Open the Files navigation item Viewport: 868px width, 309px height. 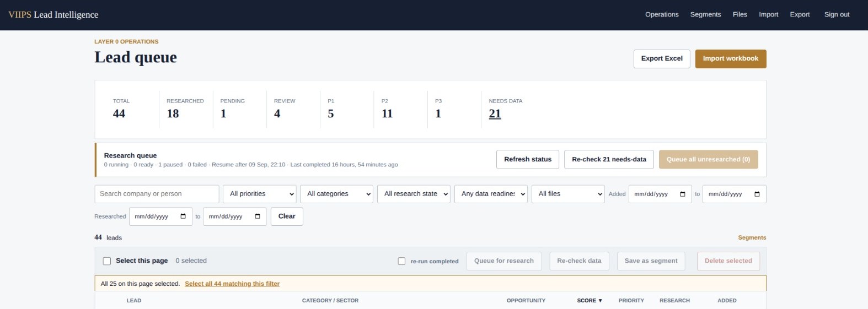740,14
